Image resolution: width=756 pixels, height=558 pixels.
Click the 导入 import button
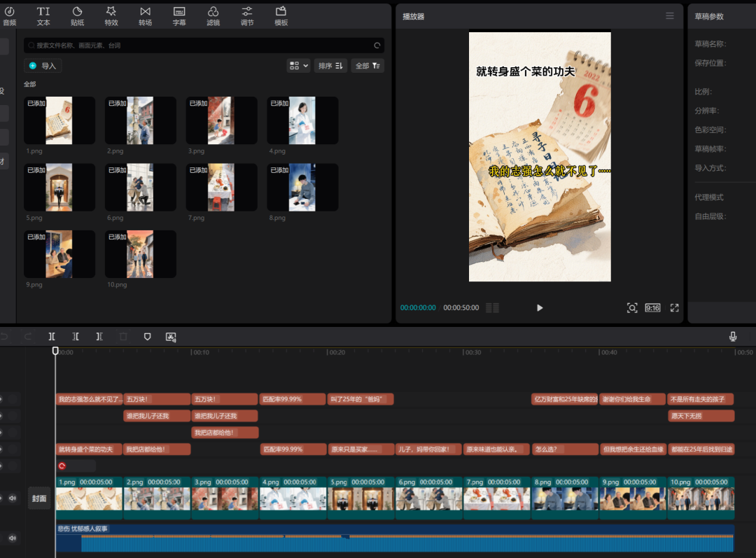(x=43, y=66)
